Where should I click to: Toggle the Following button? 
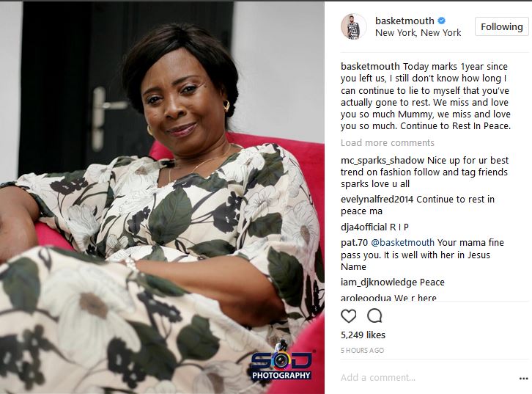(x=501, y=26)
